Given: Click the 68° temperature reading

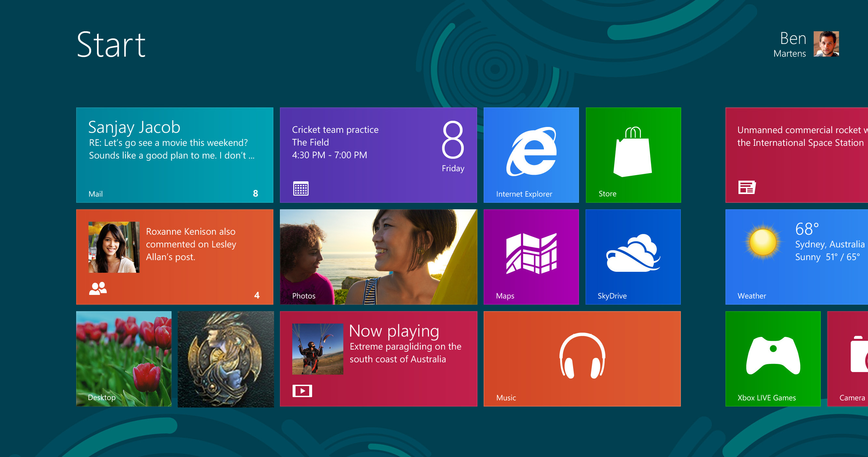Looking at the screenshot, I should pyautogui.click(x=807, y=229).
